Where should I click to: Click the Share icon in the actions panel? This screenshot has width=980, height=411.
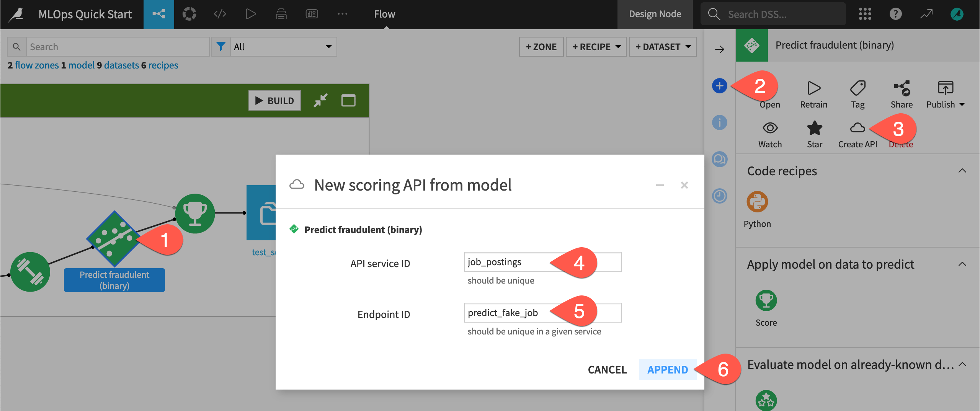tap(902, 88)
